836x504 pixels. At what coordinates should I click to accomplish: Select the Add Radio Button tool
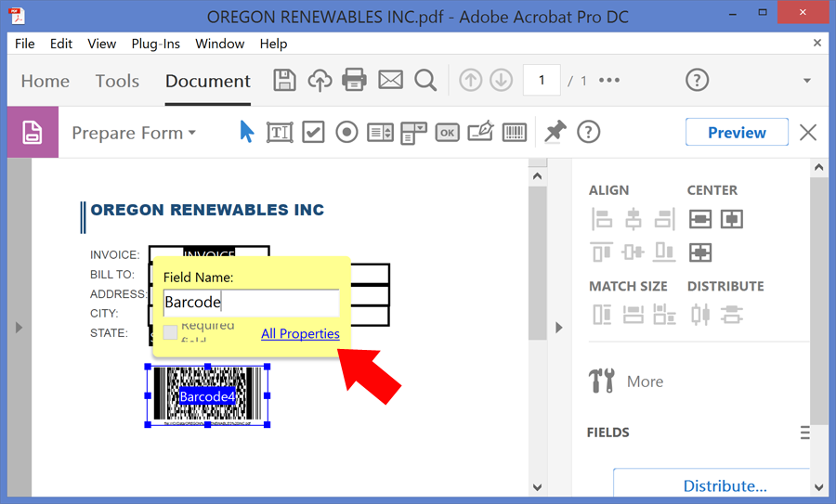coord(346,133)
